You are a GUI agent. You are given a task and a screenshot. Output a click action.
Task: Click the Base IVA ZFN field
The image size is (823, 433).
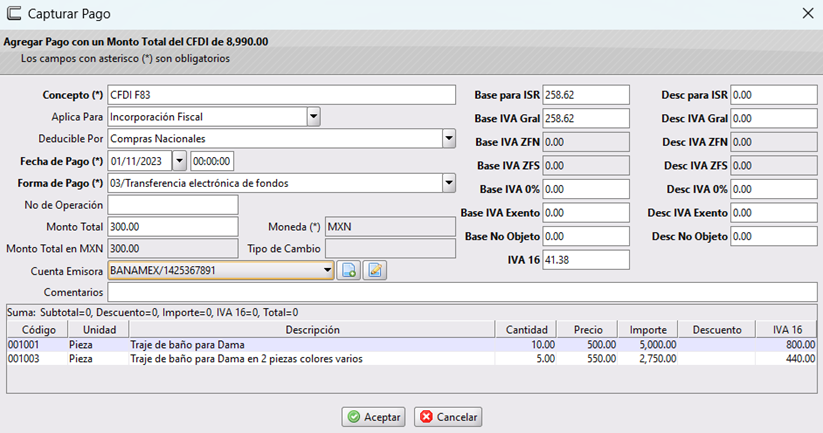click(x=586, y=142)
